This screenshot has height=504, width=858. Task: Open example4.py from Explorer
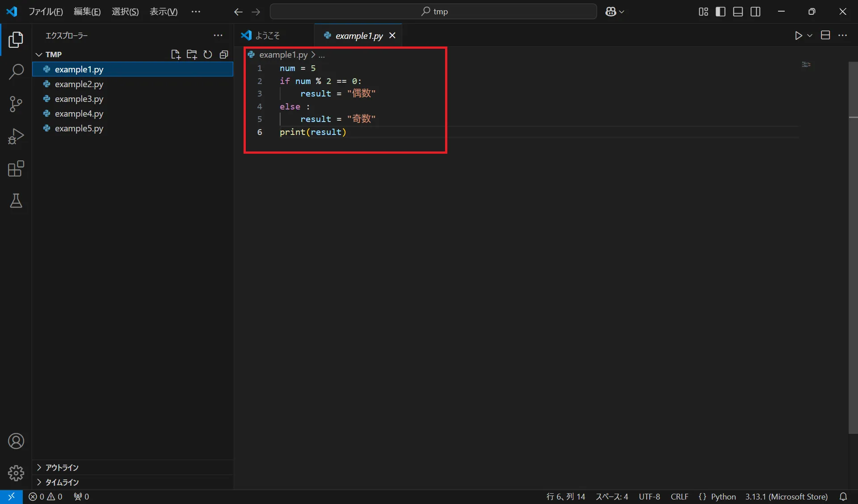point(133,113)
